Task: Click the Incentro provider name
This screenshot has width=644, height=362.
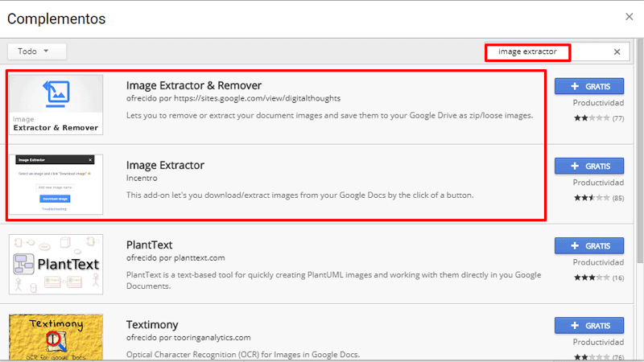Action: (x=142, y=178)
